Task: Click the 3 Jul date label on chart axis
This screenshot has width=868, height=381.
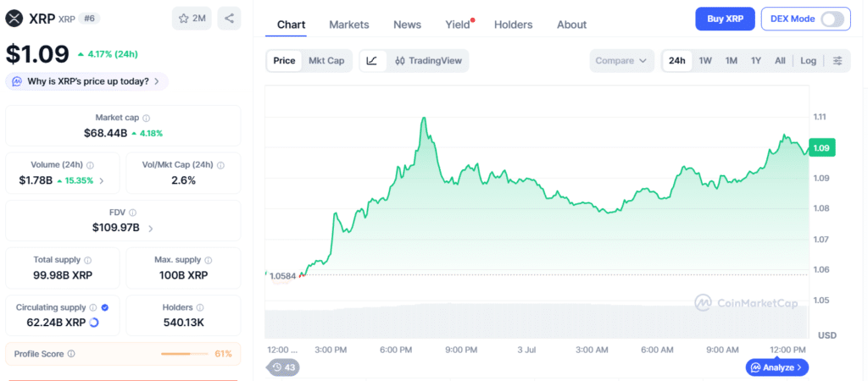Action: (526, 350)
